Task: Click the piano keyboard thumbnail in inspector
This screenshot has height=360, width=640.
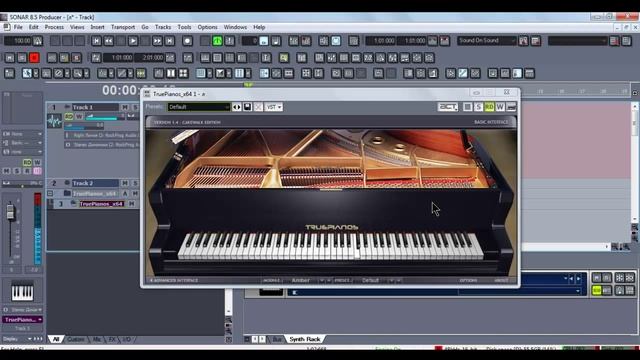Action: point(22,291)
